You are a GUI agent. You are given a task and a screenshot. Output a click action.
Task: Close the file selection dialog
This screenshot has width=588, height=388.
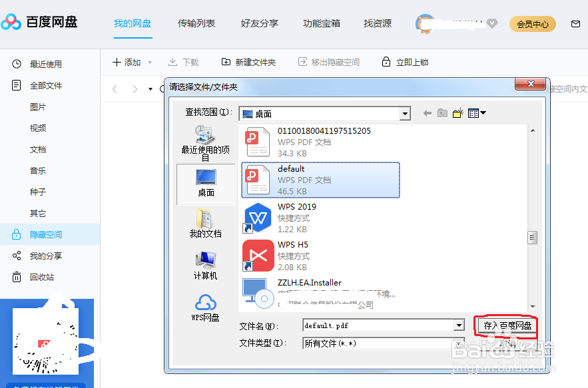(x=530, y=84)
